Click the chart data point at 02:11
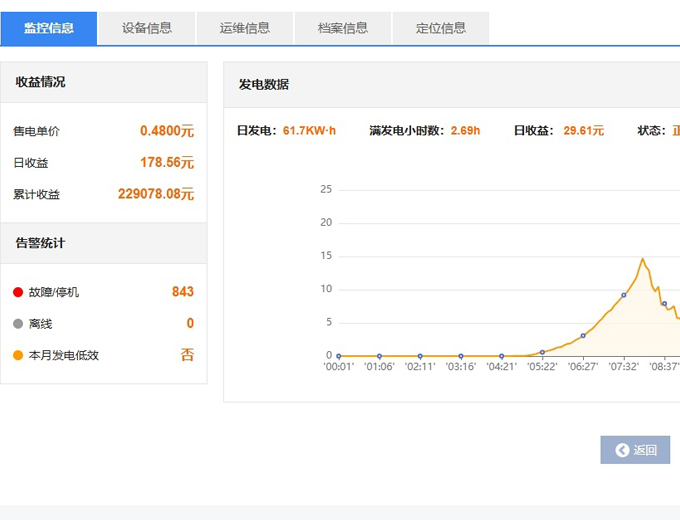 420,356
